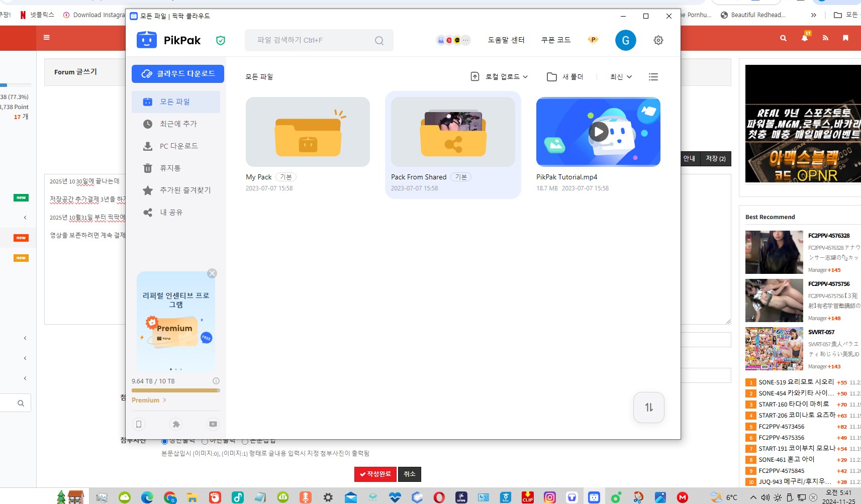Open the account avatar G menu
This screenshot has height=504, width=861.
[x=626, y=40]
